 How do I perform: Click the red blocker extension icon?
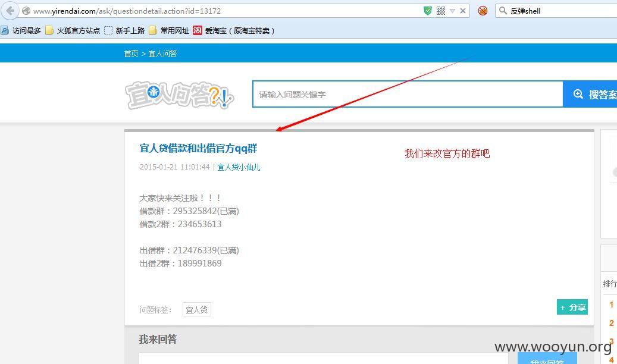pos(483,11)
